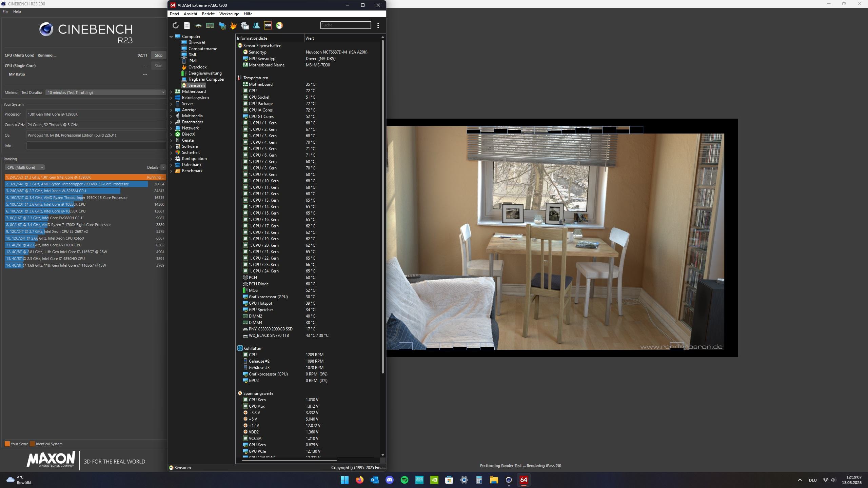
Task: Open the flame stability test icon
Action: coord(233,25)
